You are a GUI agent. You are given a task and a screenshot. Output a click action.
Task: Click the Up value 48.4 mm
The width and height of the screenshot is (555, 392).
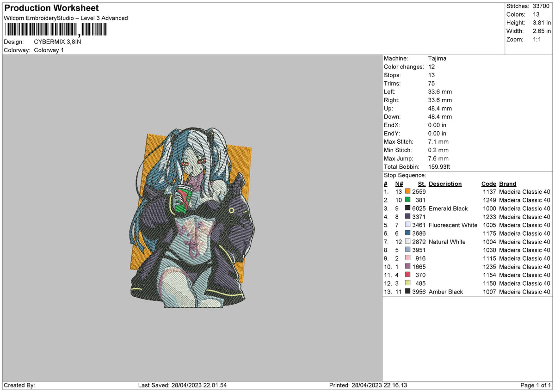440,108
